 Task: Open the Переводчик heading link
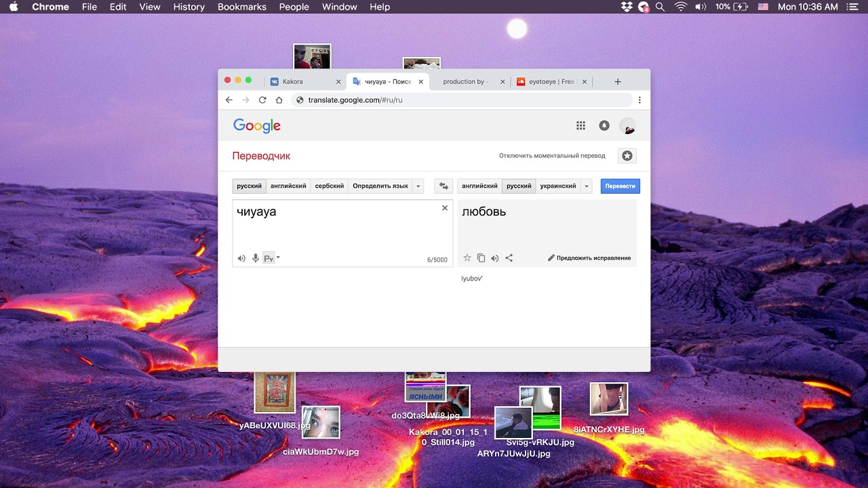[261, 156]
